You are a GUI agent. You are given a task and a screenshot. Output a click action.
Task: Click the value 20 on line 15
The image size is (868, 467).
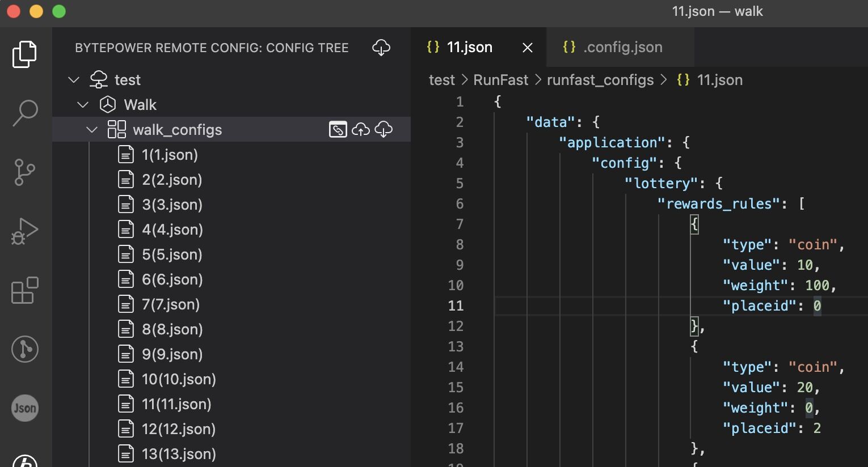804,388
